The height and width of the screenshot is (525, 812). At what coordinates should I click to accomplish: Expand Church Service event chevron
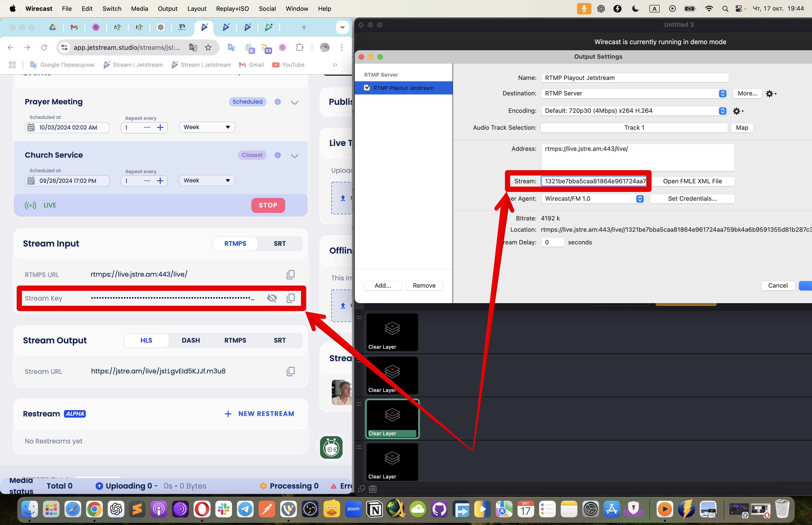tap(294, 156)
